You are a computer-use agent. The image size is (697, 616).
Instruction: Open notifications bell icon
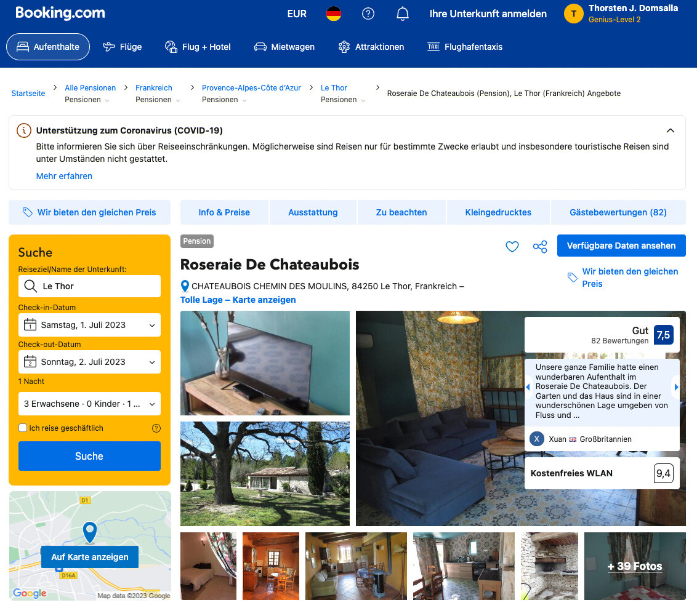click(x=402, y=14)
